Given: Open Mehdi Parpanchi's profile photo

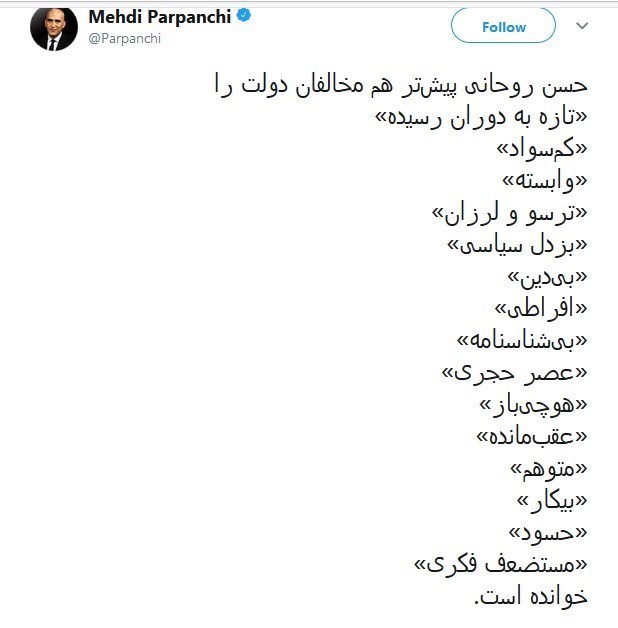Looking at the screenshot, I should [54, 30].
